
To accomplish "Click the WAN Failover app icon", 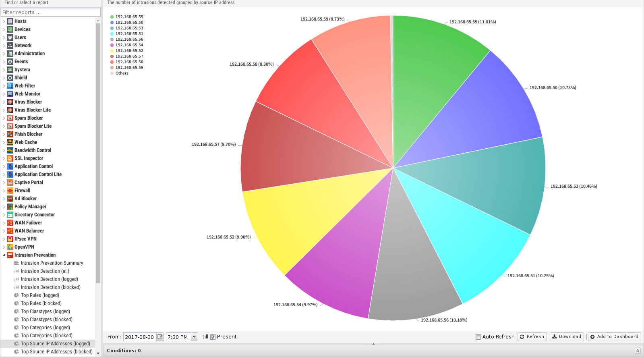I will pos(10,223).
